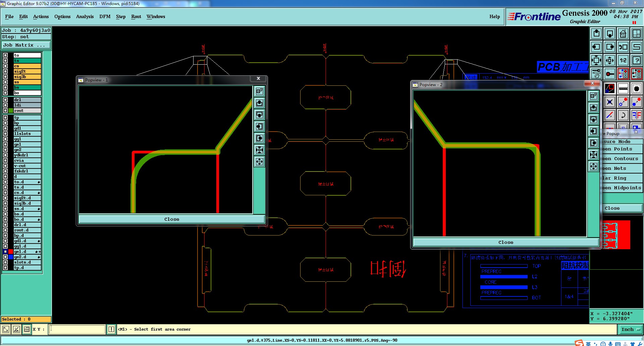Click the pan up icon in main toolbar
The width and height of the screenshot is (644, 346).
pyautogui.click(x=596, y=33)
